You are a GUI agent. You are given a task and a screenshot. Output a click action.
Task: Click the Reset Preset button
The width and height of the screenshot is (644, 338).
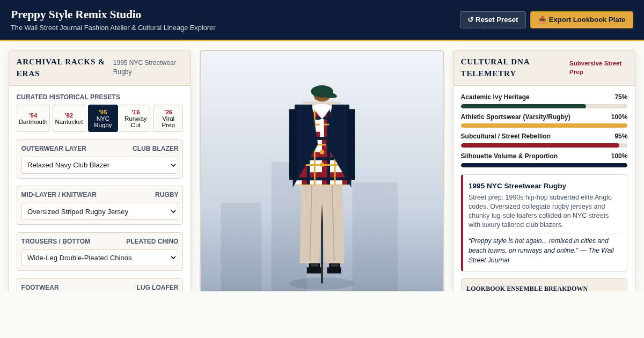click(x=493, y=20)
